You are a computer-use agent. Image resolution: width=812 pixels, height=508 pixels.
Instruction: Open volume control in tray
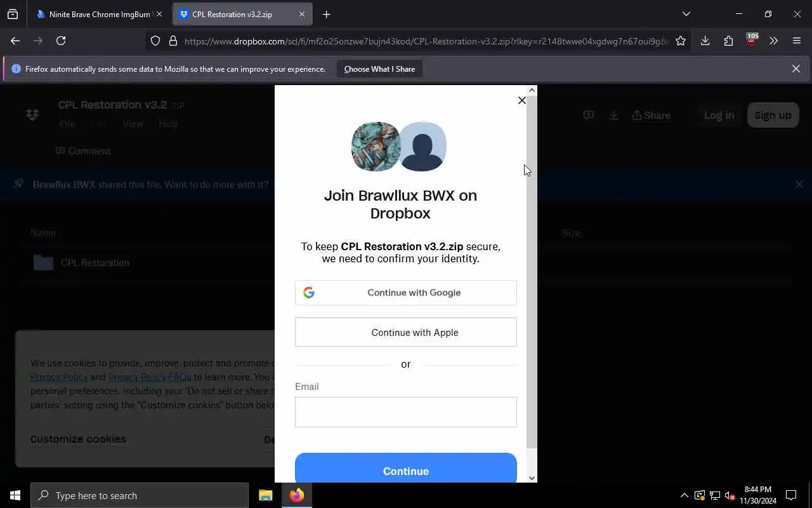click(x=730, y=495)
